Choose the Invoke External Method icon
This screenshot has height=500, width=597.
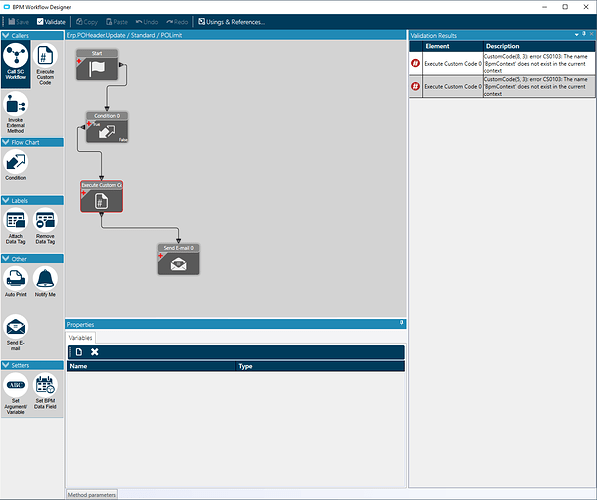click(x=16, y=104)
